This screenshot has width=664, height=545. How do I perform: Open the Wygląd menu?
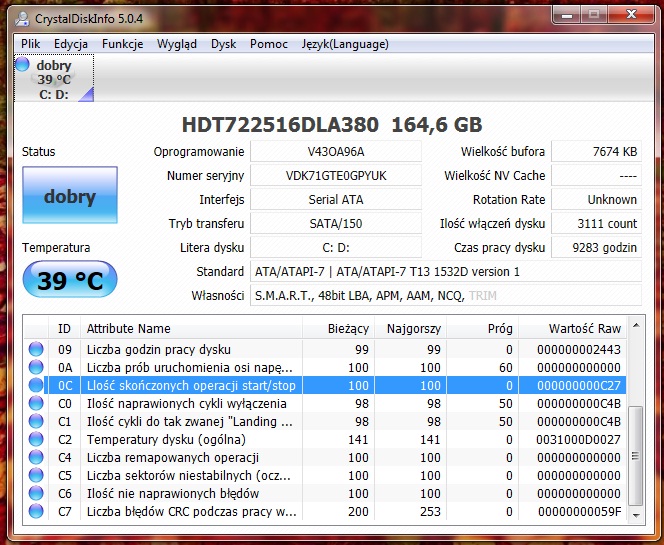pos(177,44)
